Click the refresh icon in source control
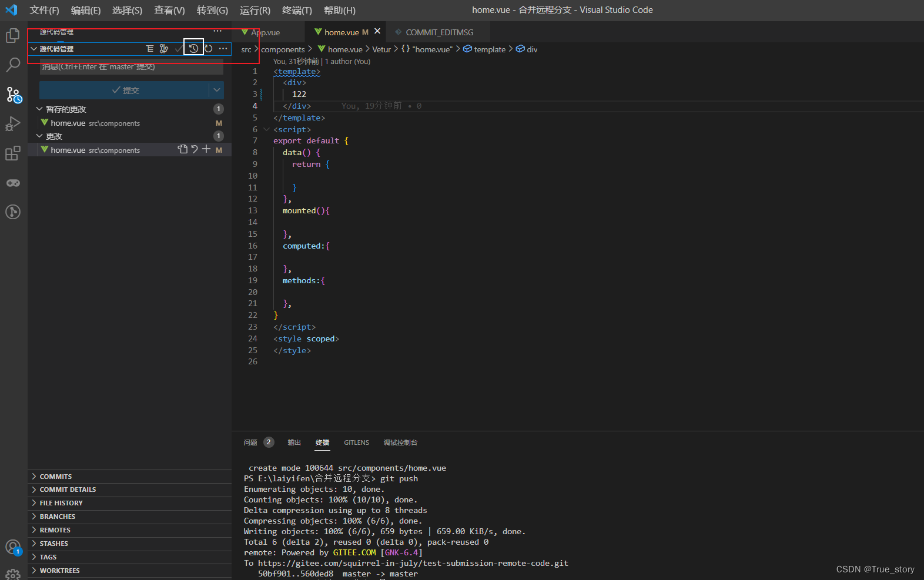 [x=208, y=49]
